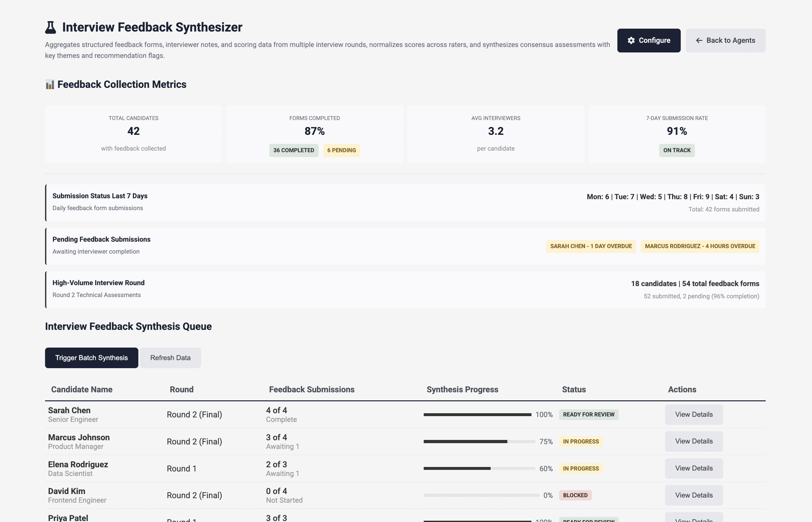Click Refresh Data
812x522 pixels.
tap(171, 358)
